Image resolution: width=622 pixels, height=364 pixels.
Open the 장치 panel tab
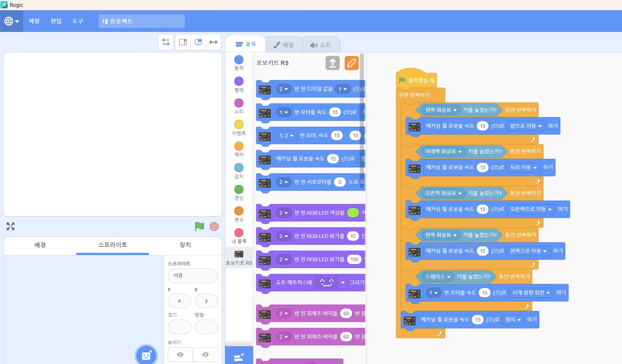point(185,245)
